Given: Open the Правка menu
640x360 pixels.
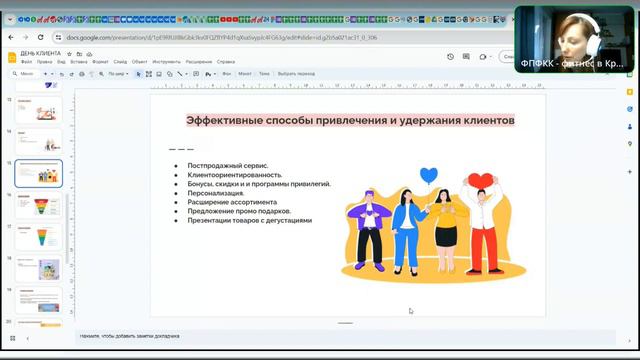Looking at the screenshot, I should [x=44, y=62].
